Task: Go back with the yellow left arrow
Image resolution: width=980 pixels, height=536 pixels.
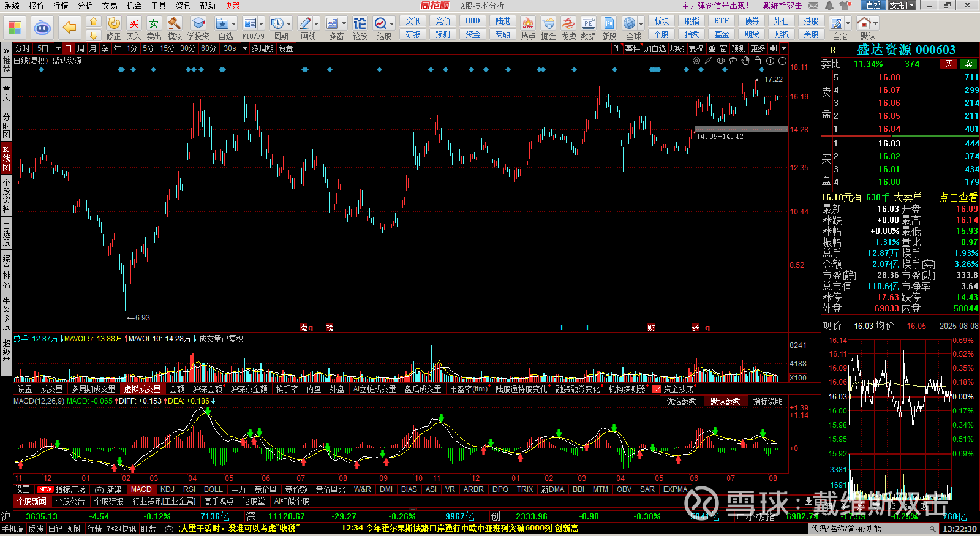Action: click(x=70, y=28)
